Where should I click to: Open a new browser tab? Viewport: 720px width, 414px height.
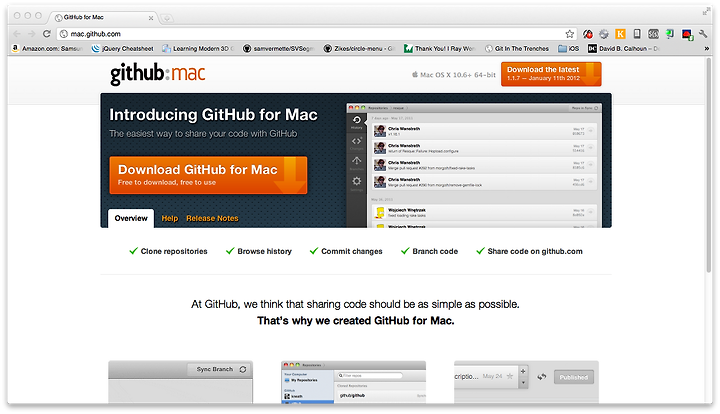[x=167, y=18]
